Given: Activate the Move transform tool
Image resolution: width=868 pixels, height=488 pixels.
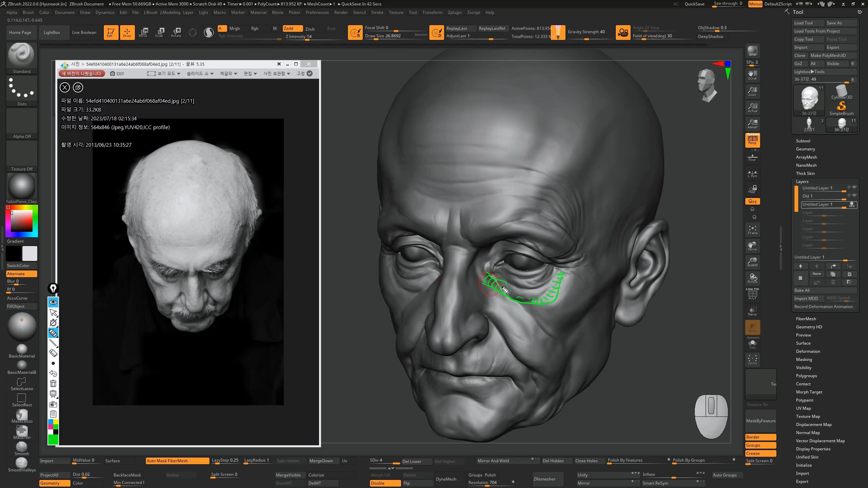Looking at the screenshot, I should pyautogui.click(x=143, y=32).
